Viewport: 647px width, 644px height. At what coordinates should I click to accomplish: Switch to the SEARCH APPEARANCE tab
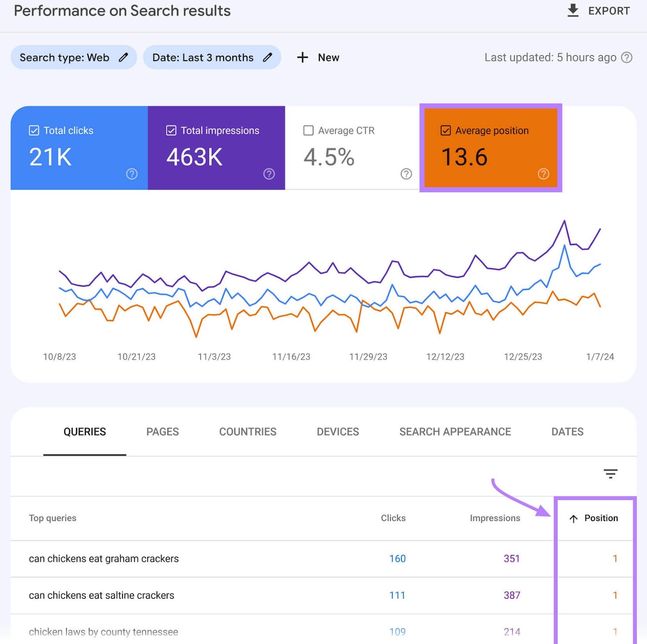455,431
